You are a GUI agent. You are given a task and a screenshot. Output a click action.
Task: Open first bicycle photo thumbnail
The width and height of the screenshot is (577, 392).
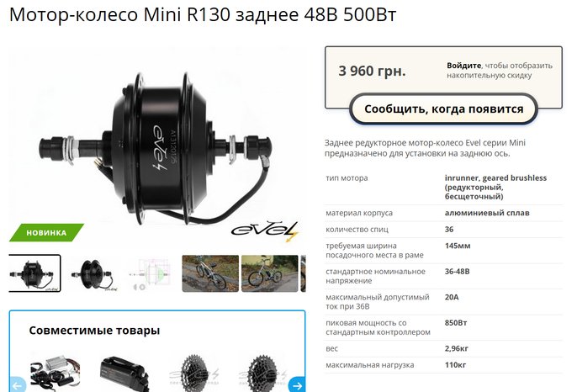tap(210, 273)
